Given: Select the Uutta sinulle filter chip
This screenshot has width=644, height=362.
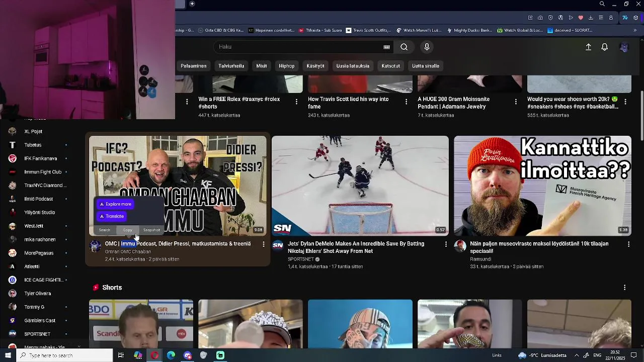Looking at the screenshot, I should point(426,66).
